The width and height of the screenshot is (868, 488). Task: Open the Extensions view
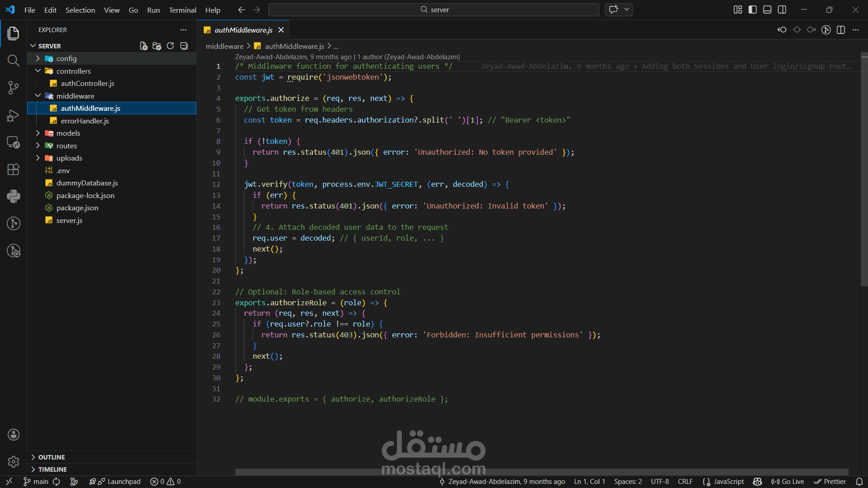click(x=14, y=169)
